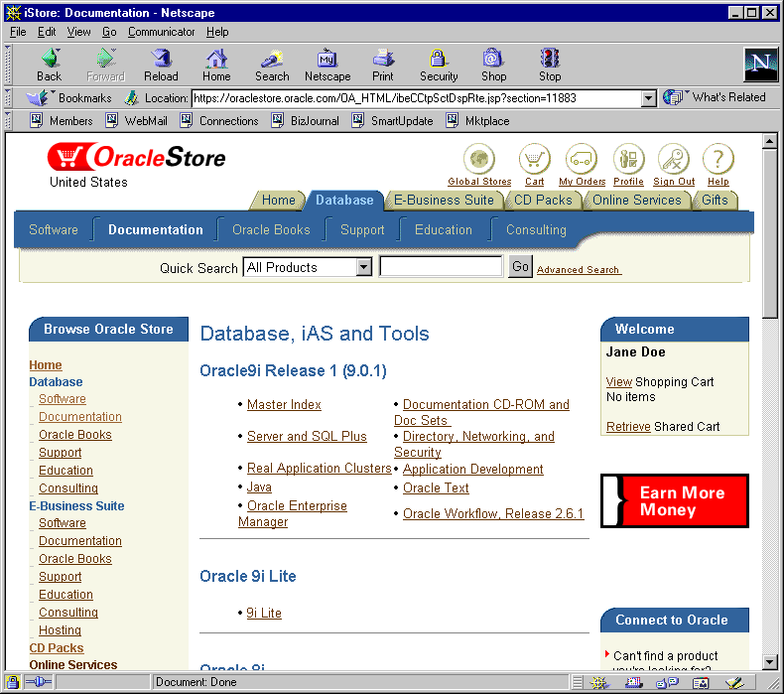The width and height of the screenshot is (784, 694).
Task: Click the Help question mark icon
Action: pyautogui.click(x=718, y=159)
